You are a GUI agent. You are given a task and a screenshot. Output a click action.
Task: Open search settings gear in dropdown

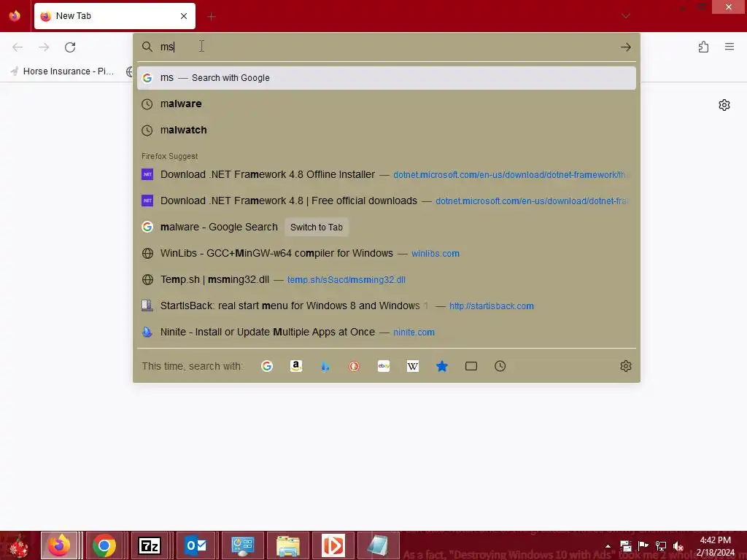point(625,366)
